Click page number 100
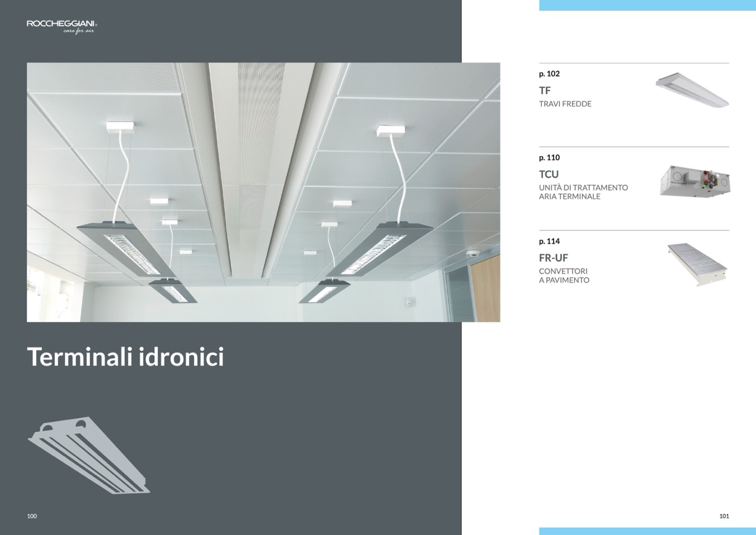Screen dimensions: 756x535 (32, 516)
